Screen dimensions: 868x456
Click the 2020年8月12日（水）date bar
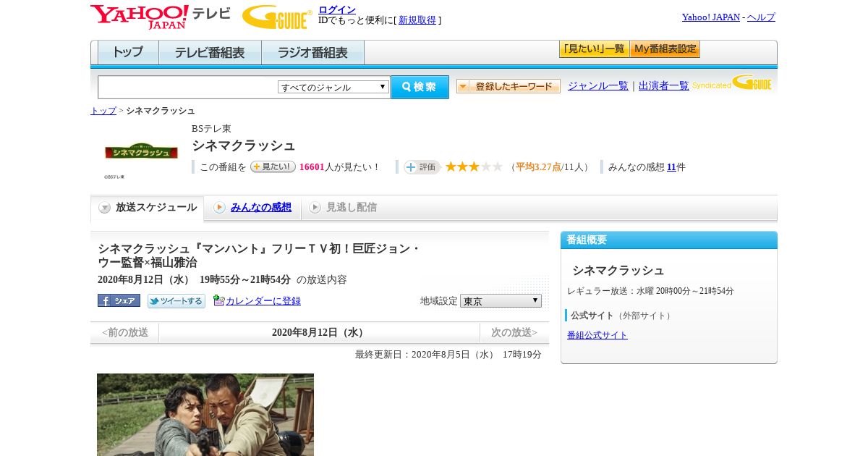319,333
